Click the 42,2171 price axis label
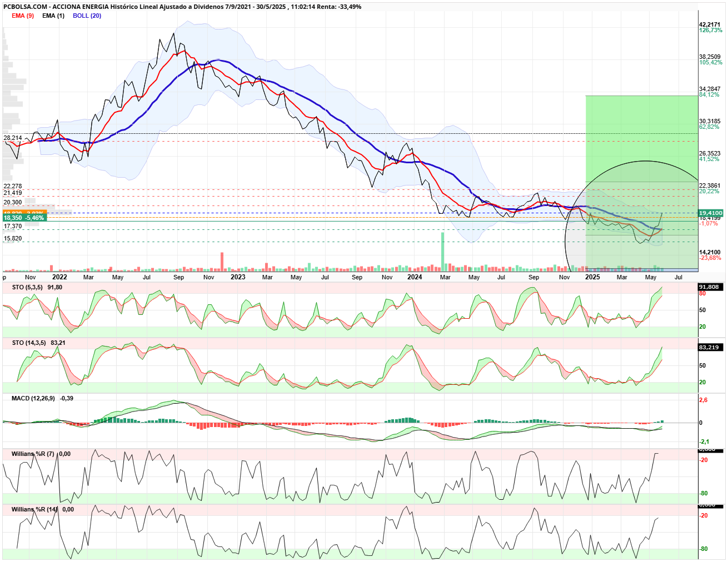 [710, 24]
